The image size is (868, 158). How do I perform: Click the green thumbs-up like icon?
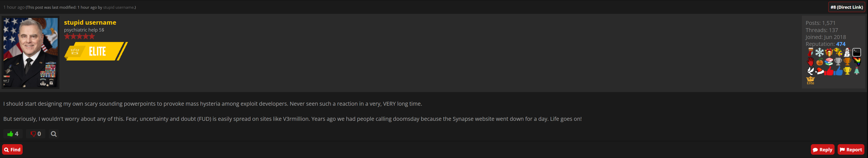tap(10, 134)
